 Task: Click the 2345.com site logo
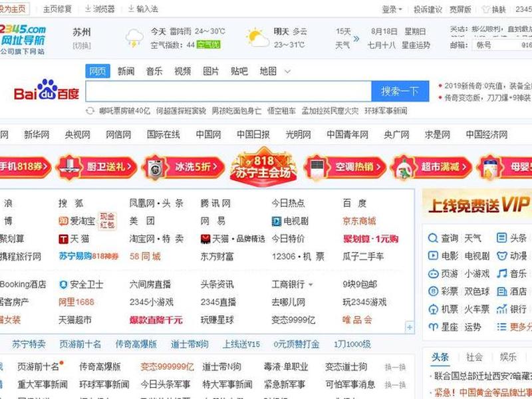[x=23, y=39]
